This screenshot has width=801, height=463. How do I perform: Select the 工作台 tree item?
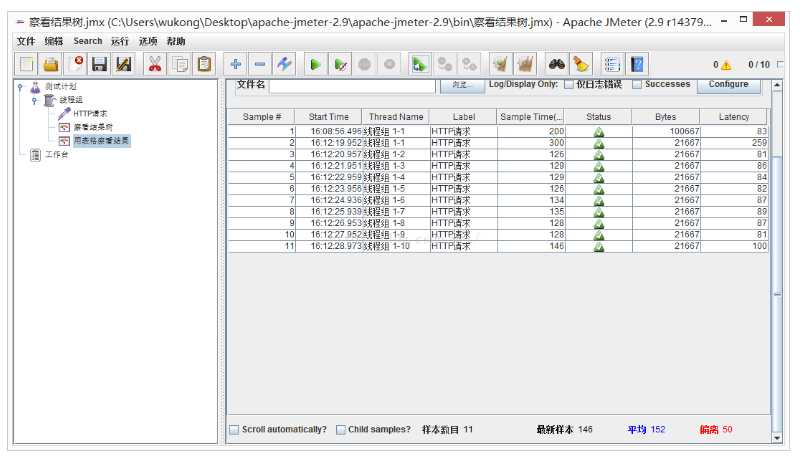(56, 154)
